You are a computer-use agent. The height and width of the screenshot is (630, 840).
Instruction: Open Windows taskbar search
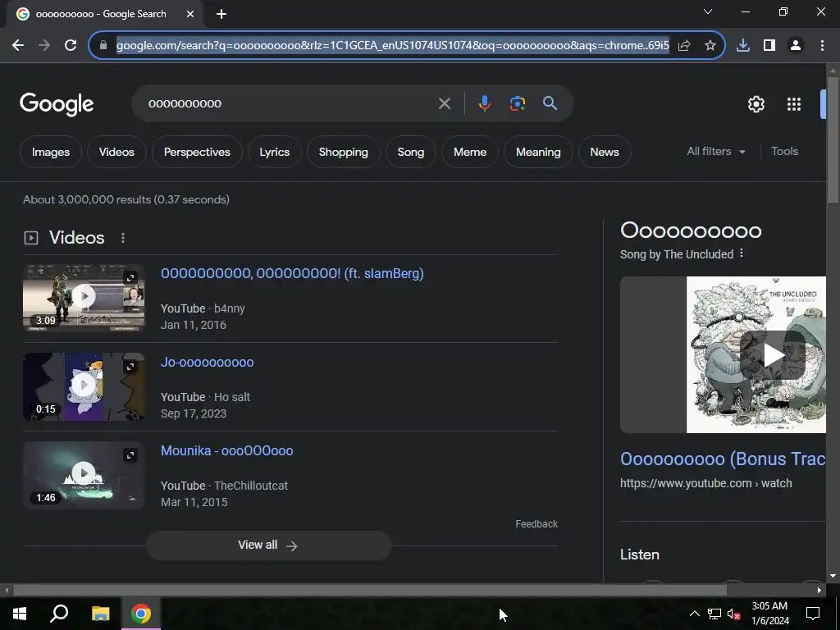[59, 614]
